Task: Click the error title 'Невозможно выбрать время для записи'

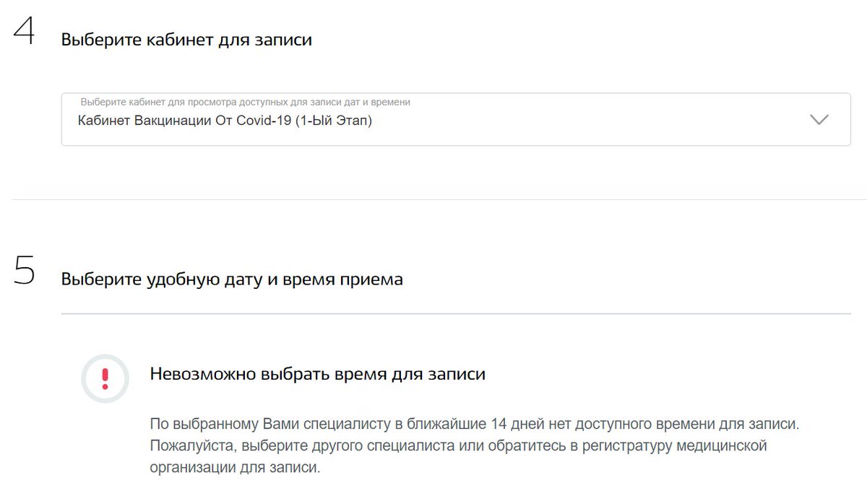Action: 317,374
